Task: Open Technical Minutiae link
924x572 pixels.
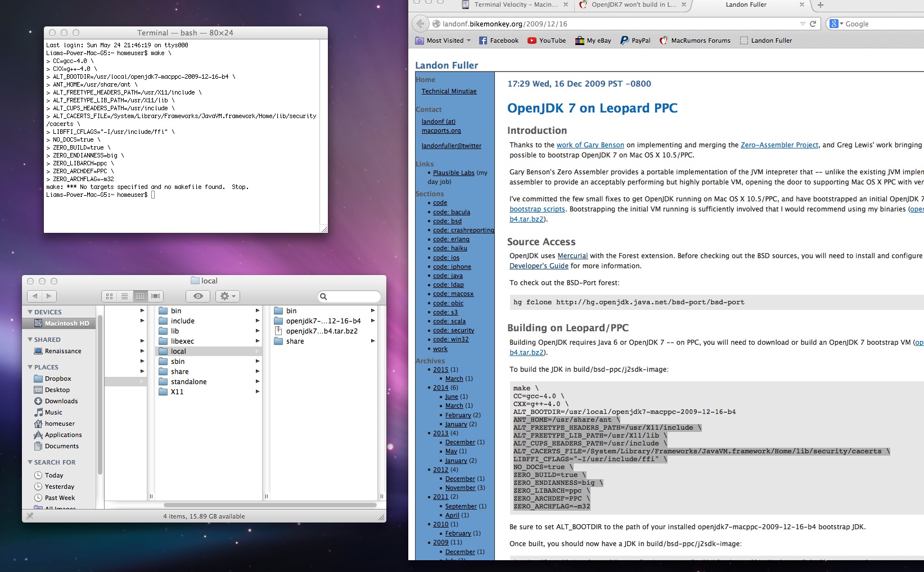Action: (x=449, y=91)
